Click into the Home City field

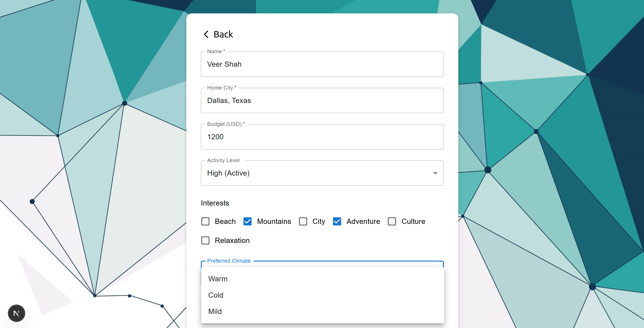click(322, 100)
